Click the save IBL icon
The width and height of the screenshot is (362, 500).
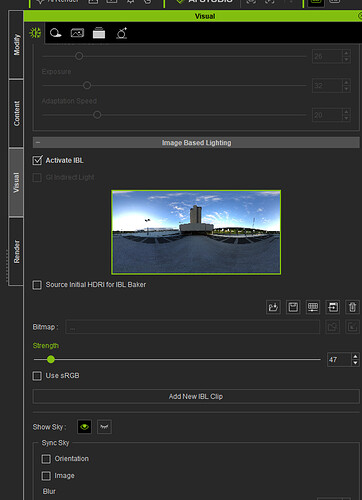(x=293, y=307)
